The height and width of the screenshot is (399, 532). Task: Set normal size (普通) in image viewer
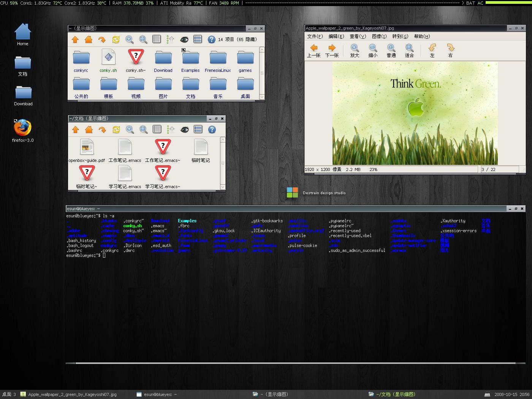[391, 51]
